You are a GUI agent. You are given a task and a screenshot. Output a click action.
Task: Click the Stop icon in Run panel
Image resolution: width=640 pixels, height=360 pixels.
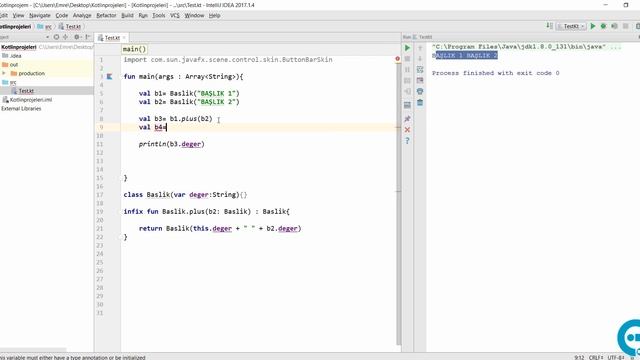(x=407, y=59)
